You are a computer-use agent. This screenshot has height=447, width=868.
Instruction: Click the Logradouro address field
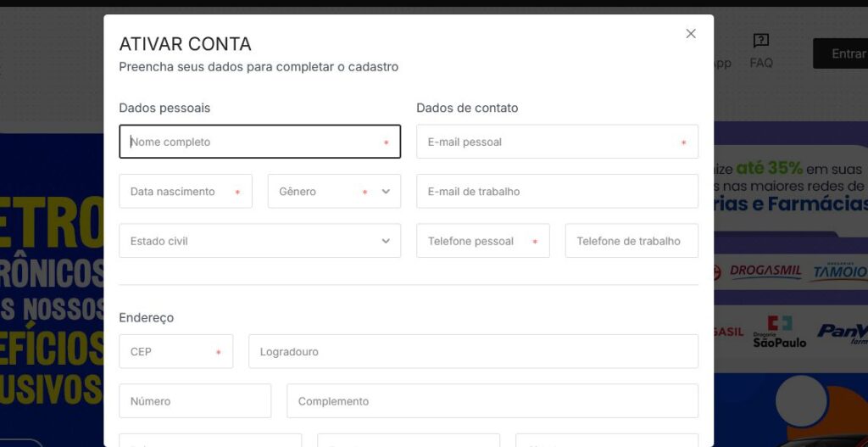tap(473, 351)
